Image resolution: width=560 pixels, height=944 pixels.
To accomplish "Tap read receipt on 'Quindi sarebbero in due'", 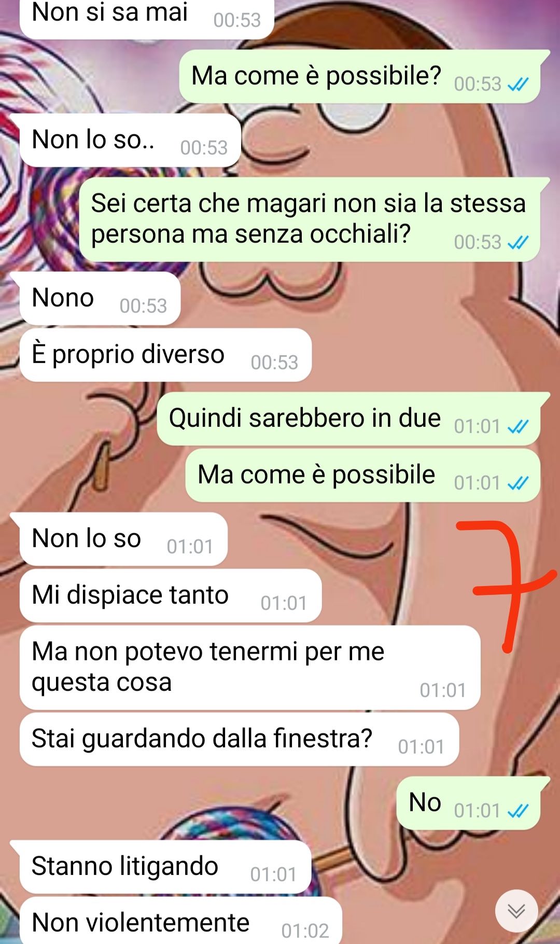I will pyautogui.click(x=517, y=426).
